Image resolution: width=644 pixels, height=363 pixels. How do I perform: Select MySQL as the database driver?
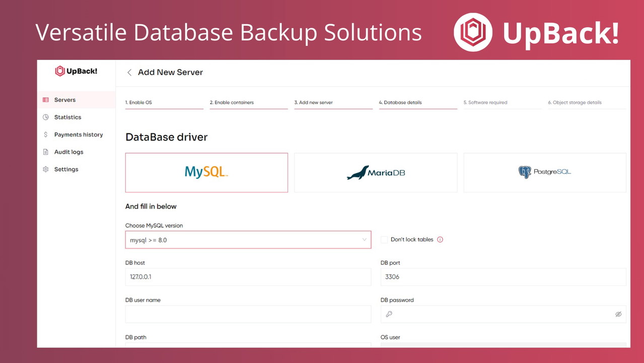tap(206, 172)
